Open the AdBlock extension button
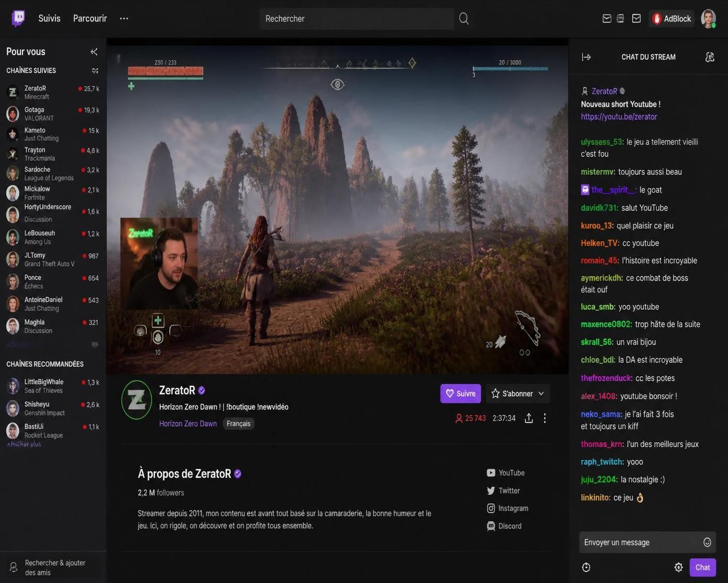 pos(671,19)
